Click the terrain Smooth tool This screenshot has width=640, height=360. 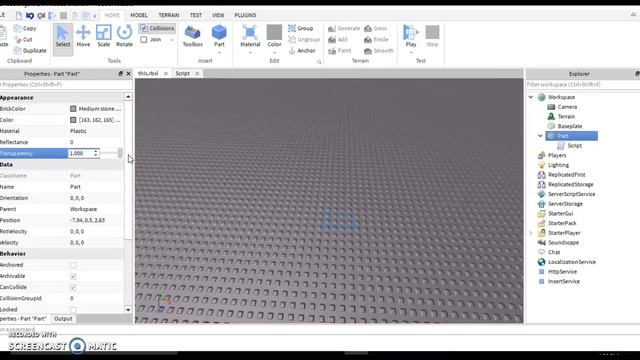pyautogui.click(x=378, y=51)
